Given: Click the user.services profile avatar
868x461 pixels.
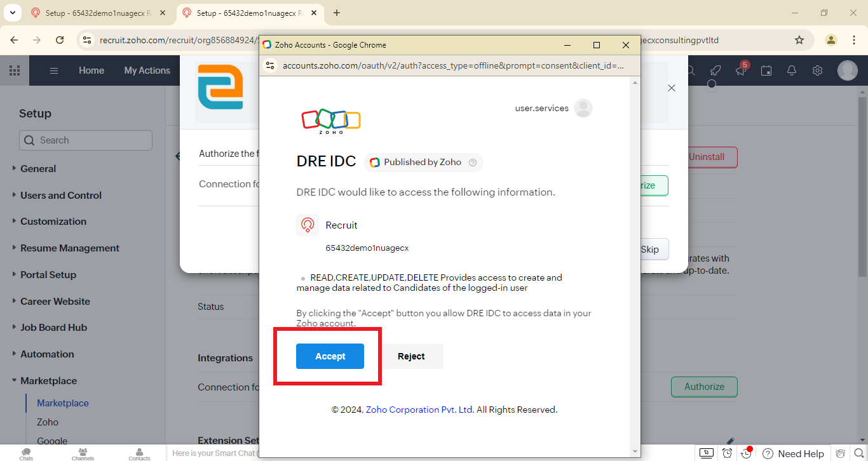Looking at the screenshot, I should coord(583,108).
